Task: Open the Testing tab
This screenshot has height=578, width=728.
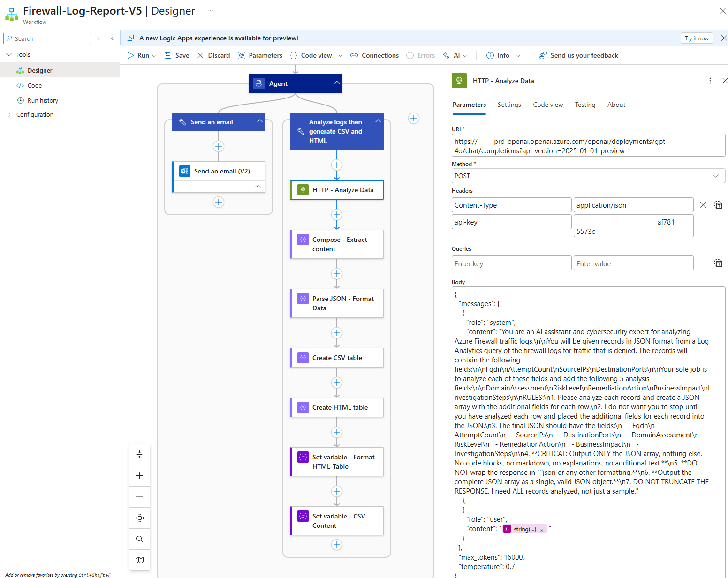Action: (x=585, y=105)
